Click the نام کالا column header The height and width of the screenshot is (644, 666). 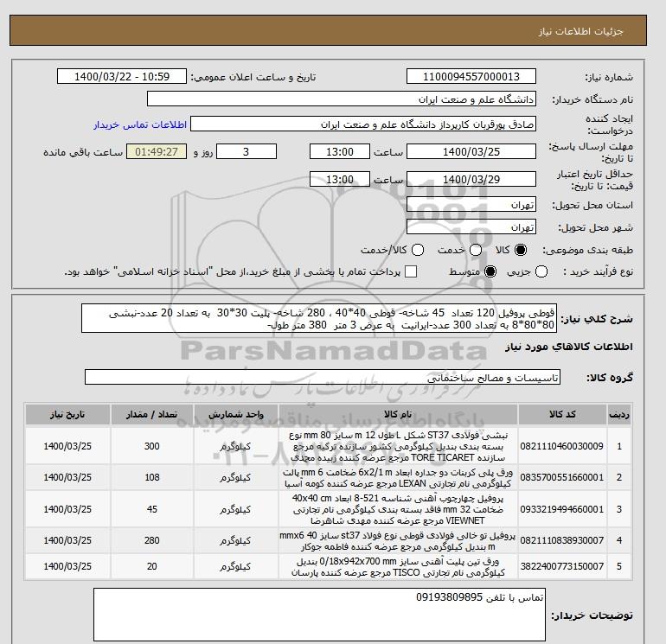[x=398, y=414]
